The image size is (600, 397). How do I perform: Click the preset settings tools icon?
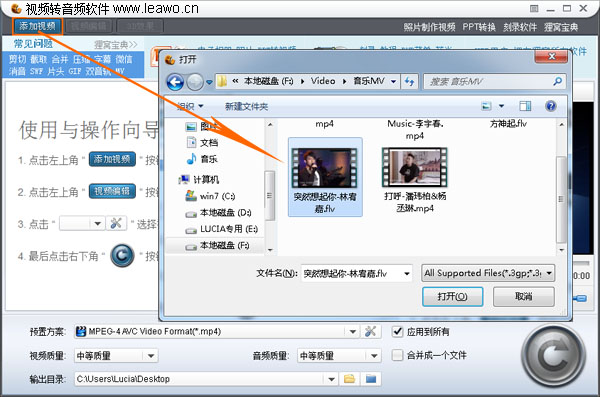370,332
